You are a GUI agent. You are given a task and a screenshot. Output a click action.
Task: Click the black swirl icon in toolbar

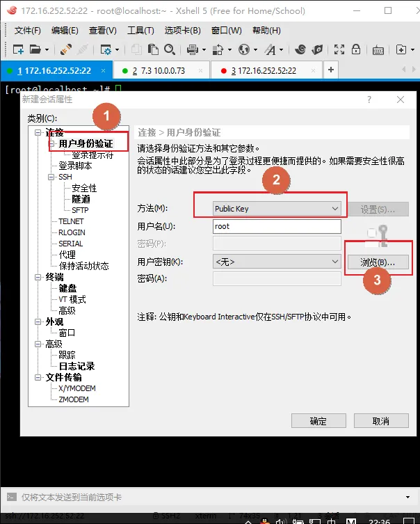(300, 50)
